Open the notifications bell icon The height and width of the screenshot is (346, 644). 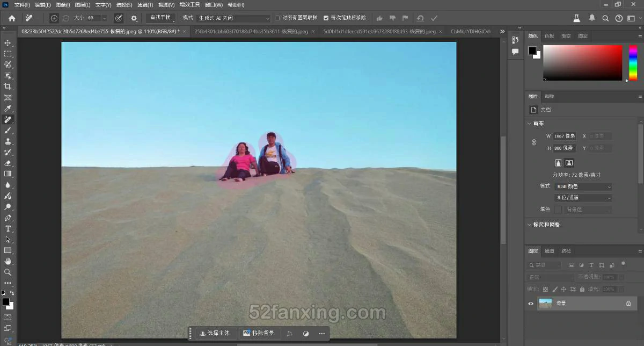click(592, 18)
